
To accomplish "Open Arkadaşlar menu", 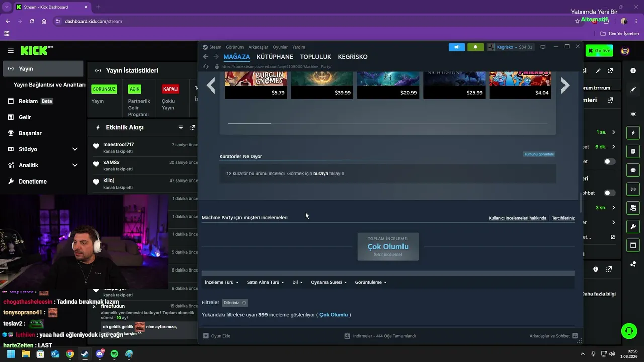I will pyautogui.click(x=258, y=47).
